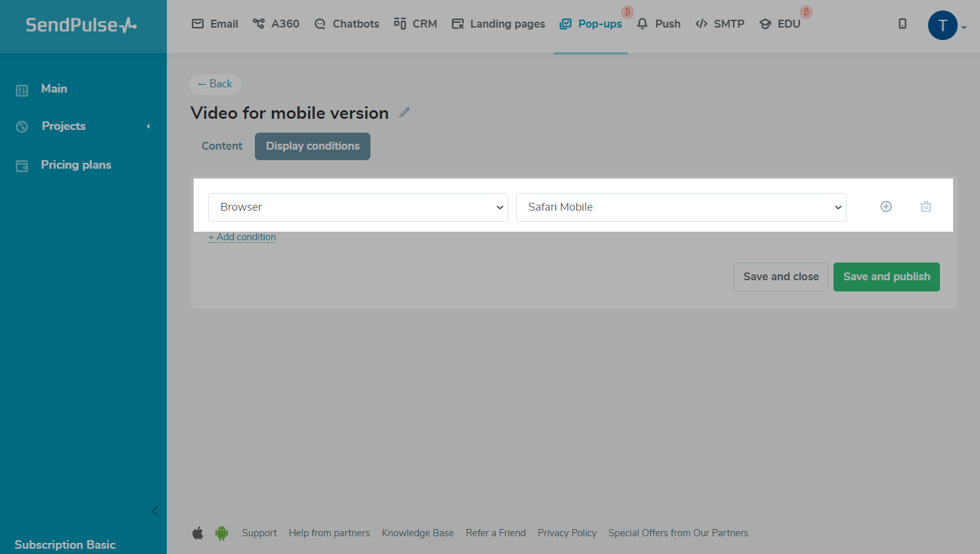Open the Apple app store icon

coord(198,533)
